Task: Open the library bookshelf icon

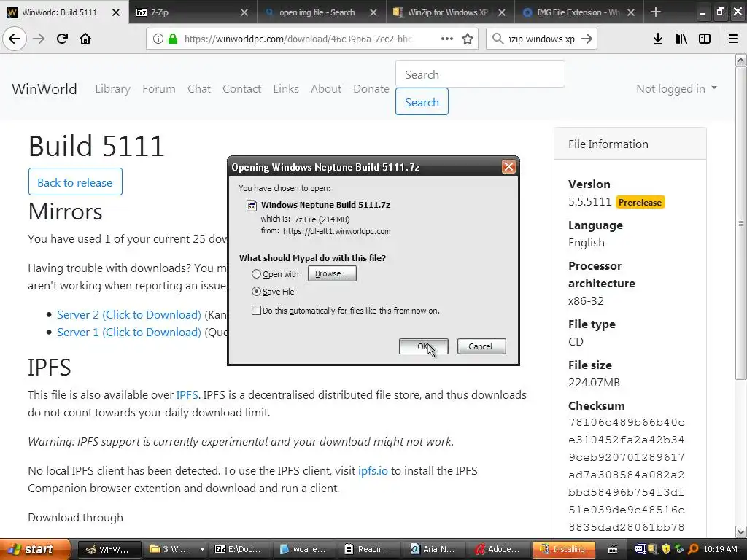Action: coord(681,39)
